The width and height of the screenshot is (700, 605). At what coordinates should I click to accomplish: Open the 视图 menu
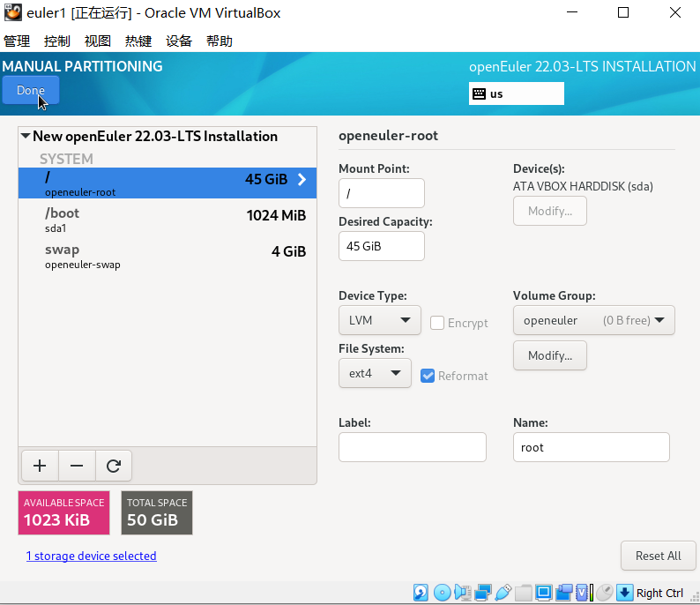tap(98, 41)
